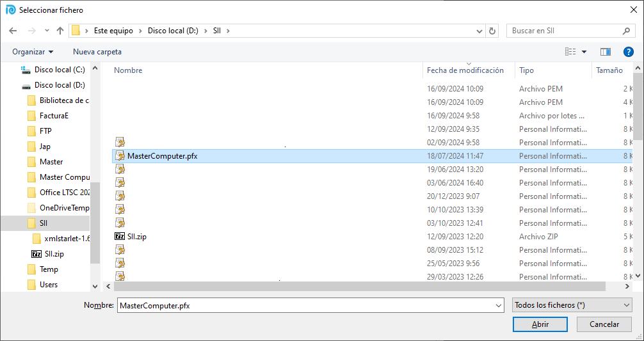Go up one folder level
The width and height of the screenshot is (644, 341).
[x=60, y=31]
